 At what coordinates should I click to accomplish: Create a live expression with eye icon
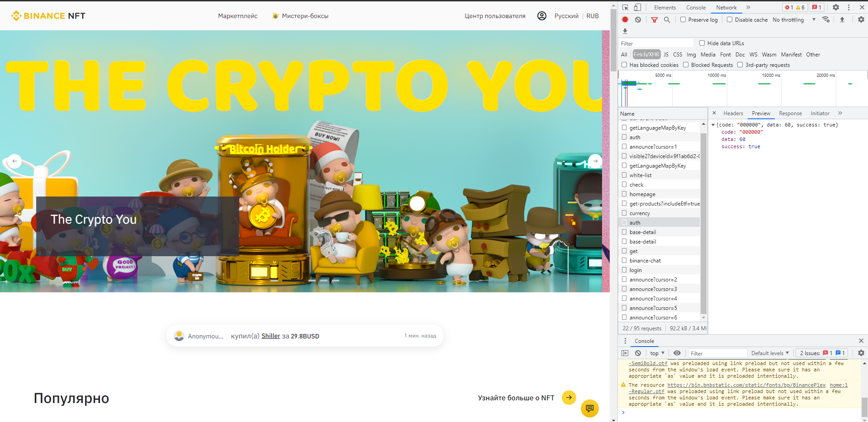pos(677,353)
